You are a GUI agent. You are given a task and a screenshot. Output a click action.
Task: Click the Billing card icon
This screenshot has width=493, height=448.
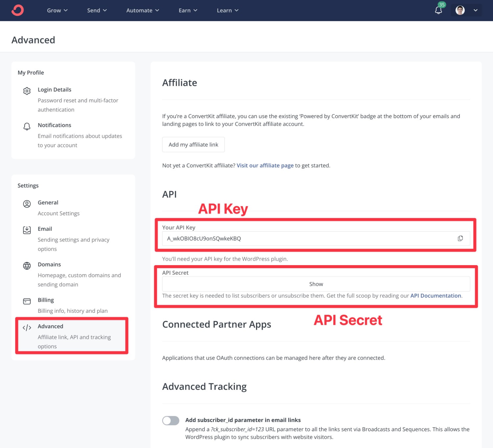pos(27,301)
